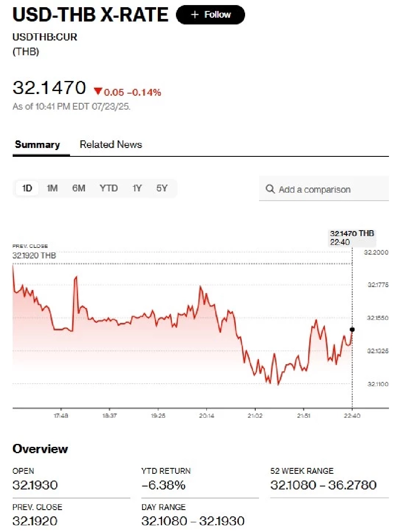This screenshot has height=532, width=405.
Task: Click the USDTHB:CUR ticker symbol
Action: pyautogui.click(x=45, y=37)
